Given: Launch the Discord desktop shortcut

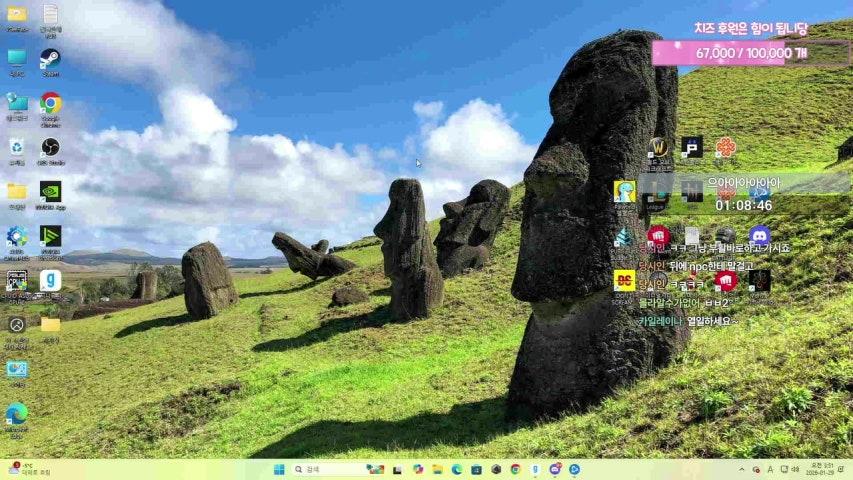Looking at the screenshot, I should click(759, 236).
